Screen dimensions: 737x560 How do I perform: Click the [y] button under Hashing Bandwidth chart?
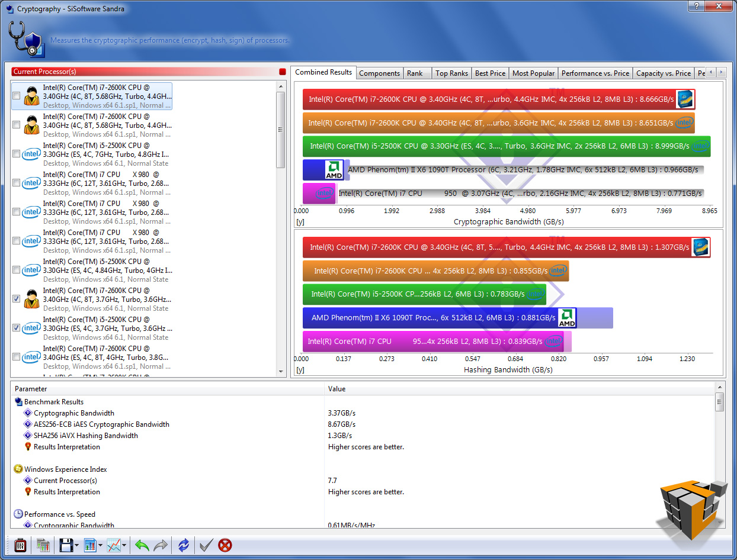(x=300, y=370)
